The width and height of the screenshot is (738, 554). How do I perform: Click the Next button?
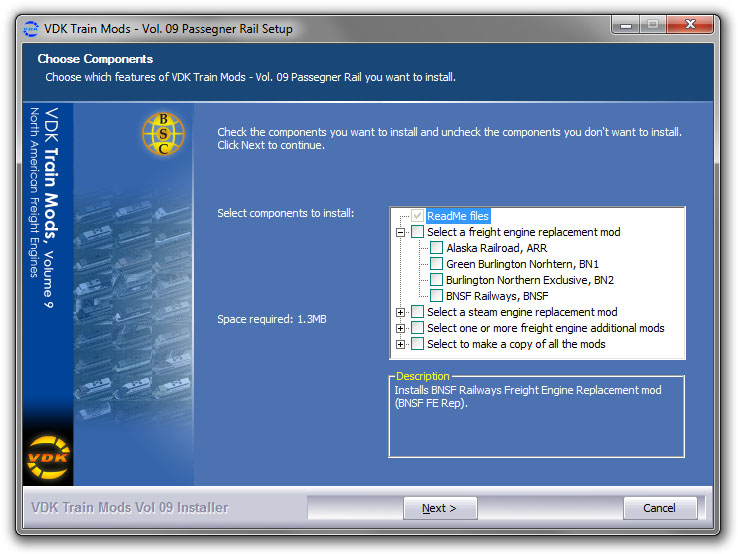point(438,508)
